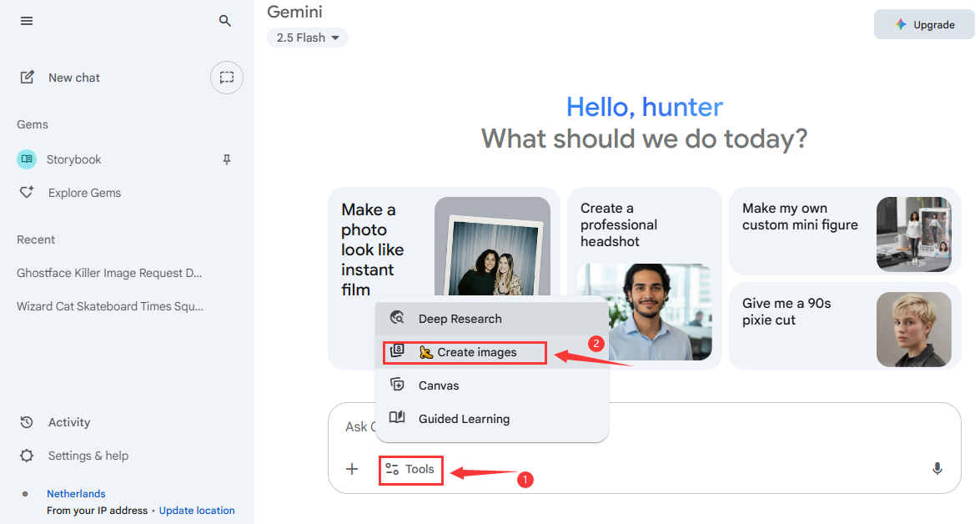The width and height of the screenshot is (980, 524).
Task: Click the banana emoji beside Create images
Action: point(426,353)
